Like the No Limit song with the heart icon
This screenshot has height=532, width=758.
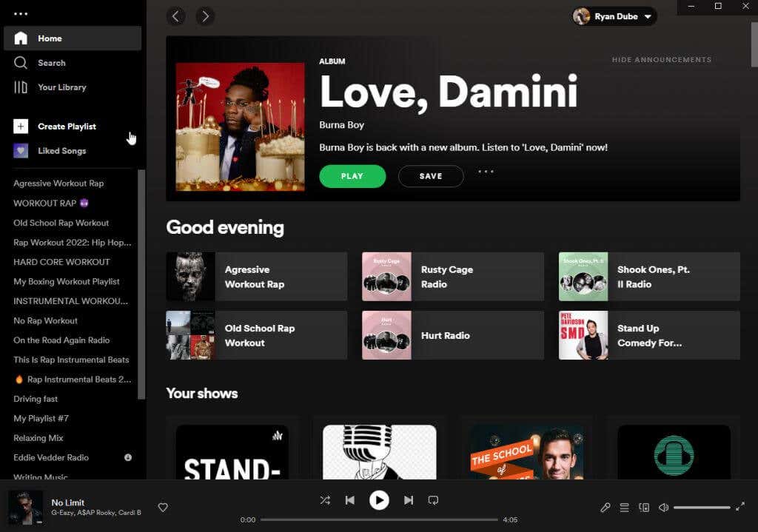pos(163,508)
